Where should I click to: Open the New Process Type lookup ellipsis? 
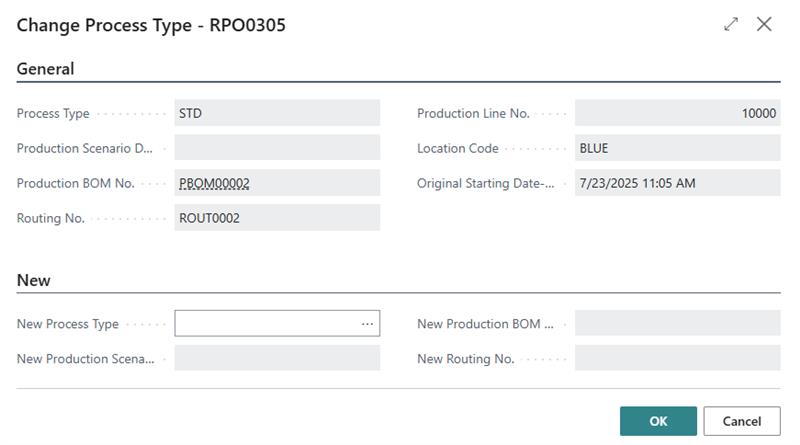[368, 324]
